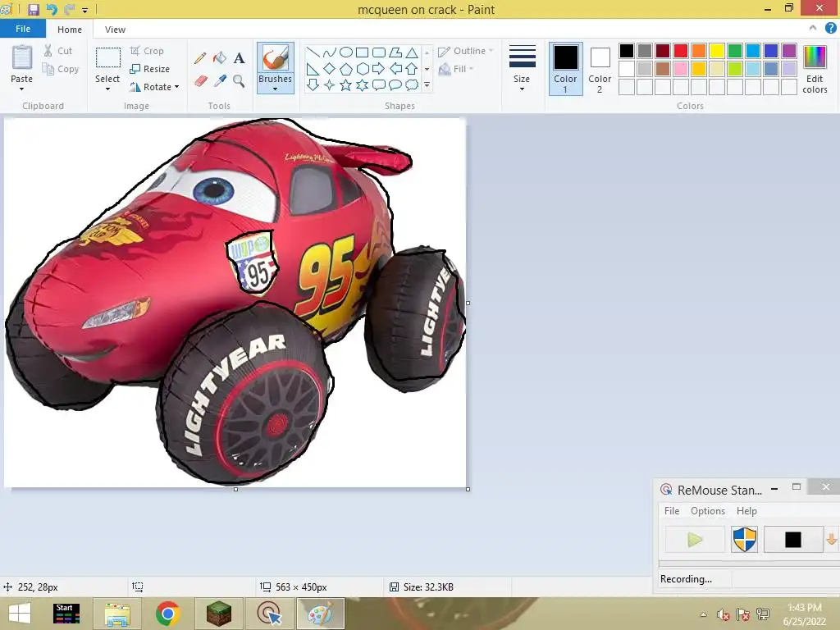Select the Eraser tool
Screen dimensions: 840x630
(x=200, y=81)
